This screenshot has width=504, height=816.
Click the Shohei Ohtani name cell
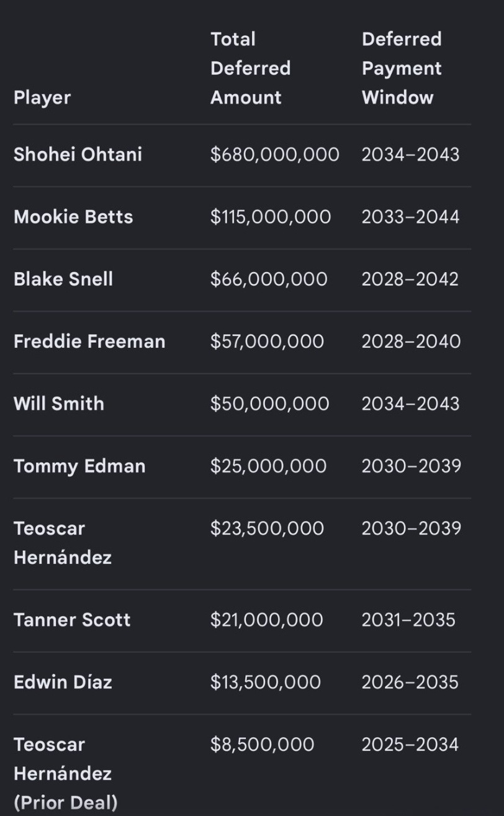pyautogui.click(x=78, y=155)
